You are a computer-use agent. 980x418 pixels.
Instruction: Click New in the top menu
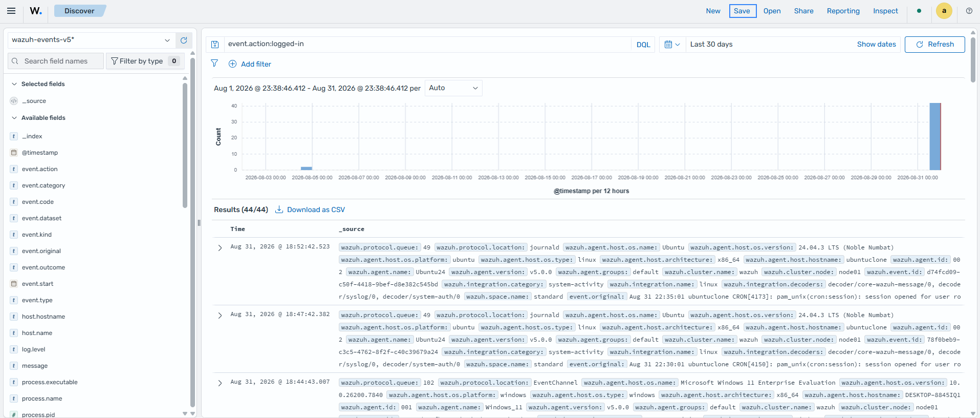tap(713, 11)
